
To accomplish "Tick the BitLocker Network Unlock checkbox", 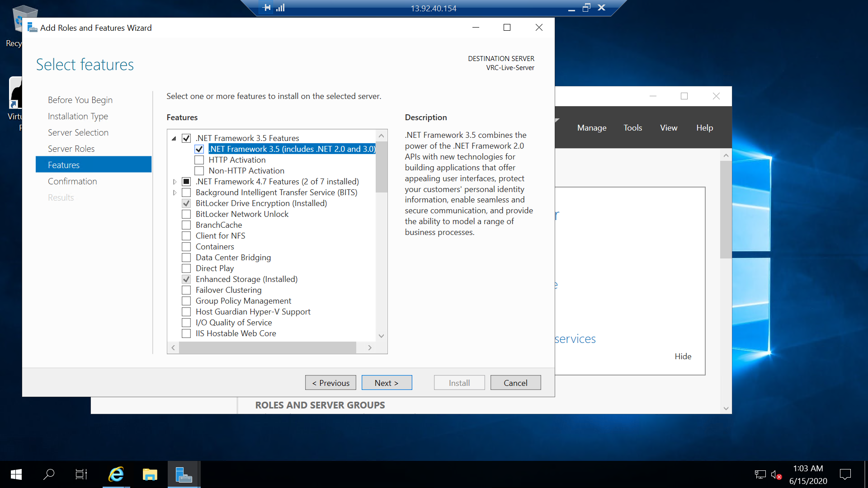I will click(x=186, y=214).
